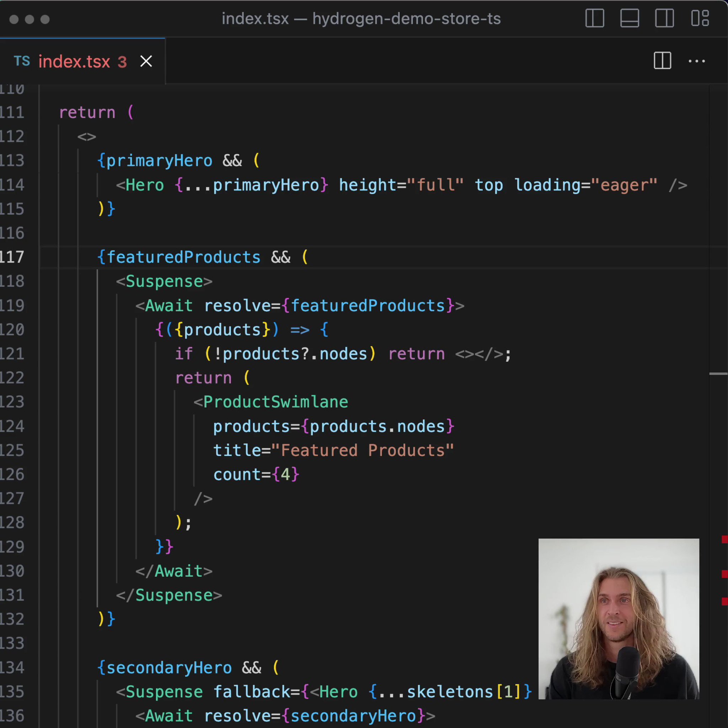Screen dimensions: 728x728
Task: Close the index.tsx tab
Action: pos(146,61)
